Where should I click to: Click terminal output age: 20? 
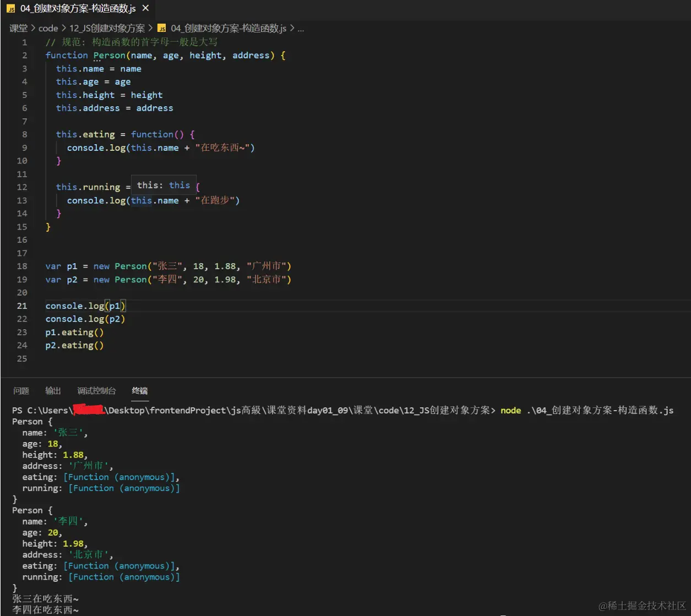click(x=42, y=533)
